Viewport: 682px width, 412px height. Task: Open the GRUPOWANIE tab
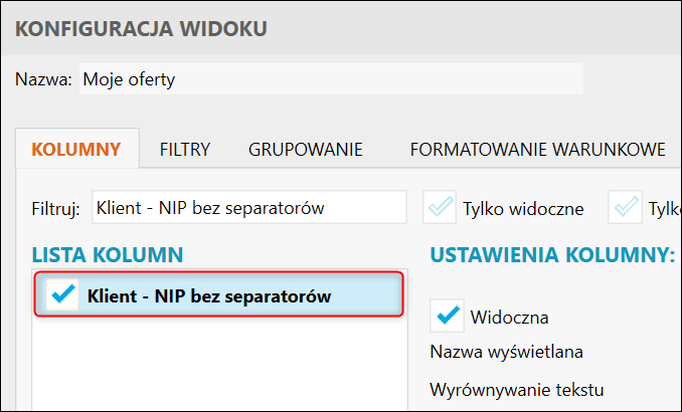click(305, 150)
